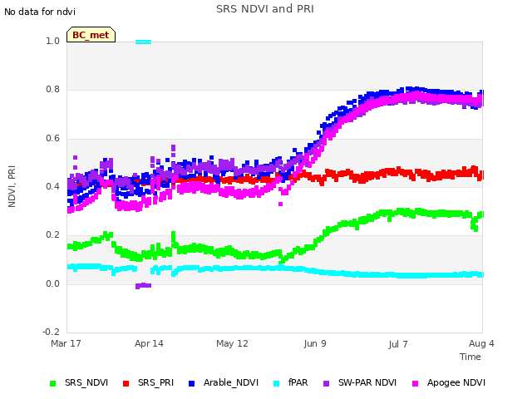This screenshot has width=532, height=399.
Task: Click the 0.6 y-axis tick label
Action: (52, 139)
